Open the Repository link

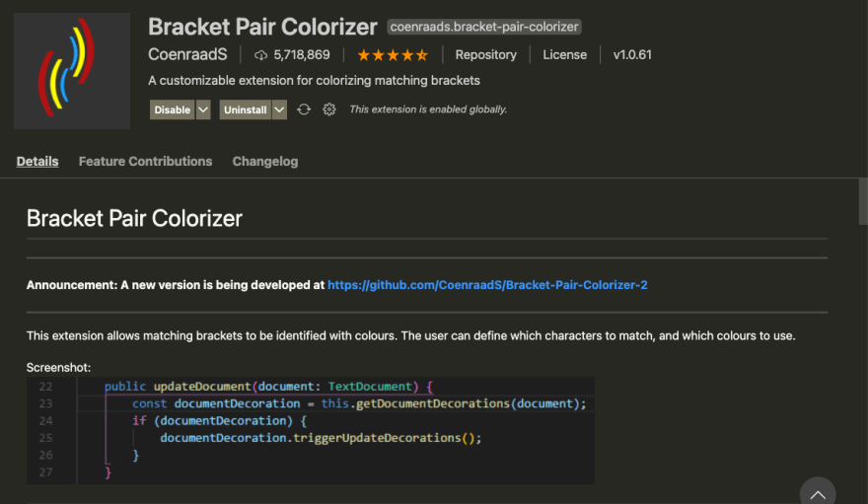tap(486, 55)
